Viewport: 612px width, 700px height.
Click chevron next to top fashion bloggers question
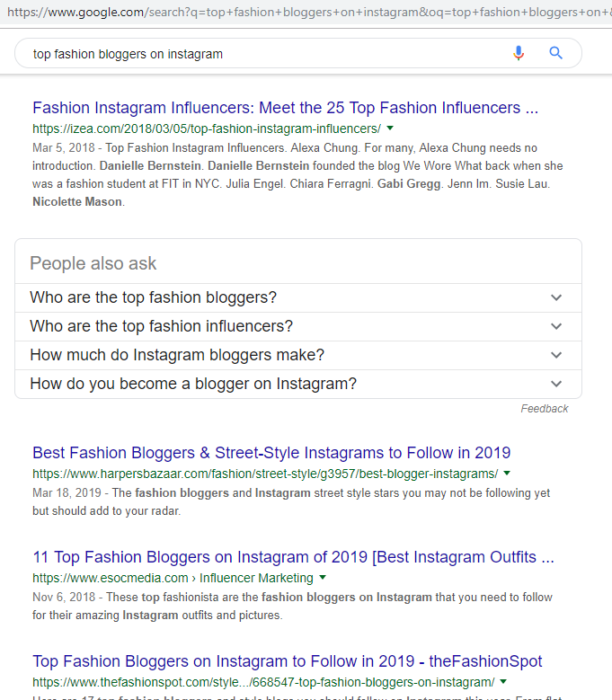pyautogui.click(x=556, y=297)
